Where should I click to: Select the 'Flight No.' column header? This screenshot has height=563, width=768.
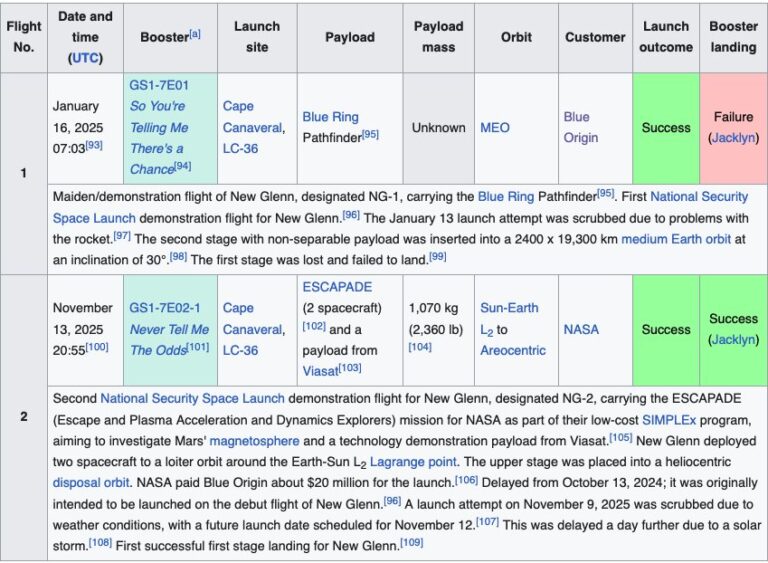24,37
